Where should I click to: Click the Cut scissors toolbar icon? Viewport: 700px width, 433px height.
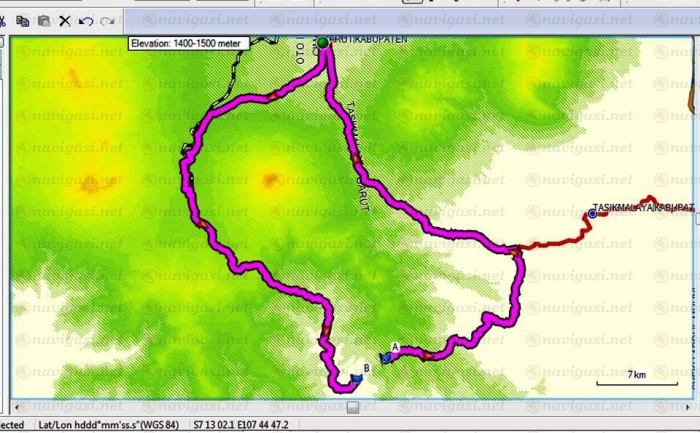[x=65, y=20]
